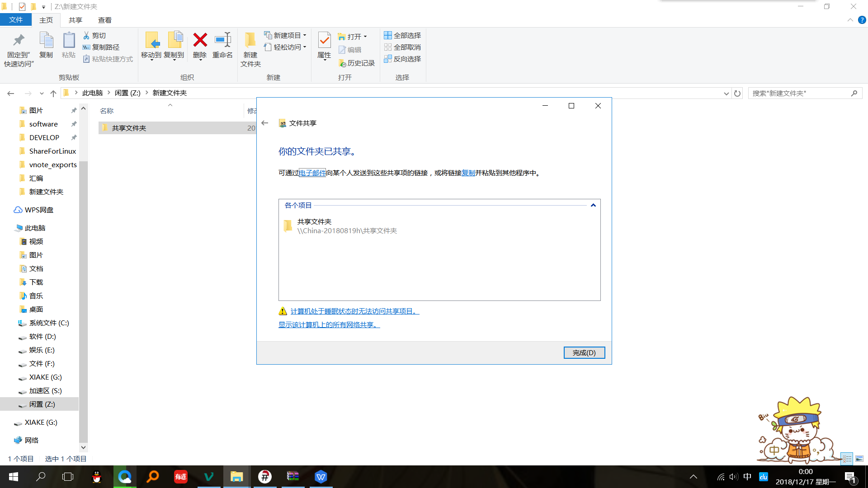Click the Copy to icon
Viewport: 868px width, 488px height.
(x=174, y=41)
